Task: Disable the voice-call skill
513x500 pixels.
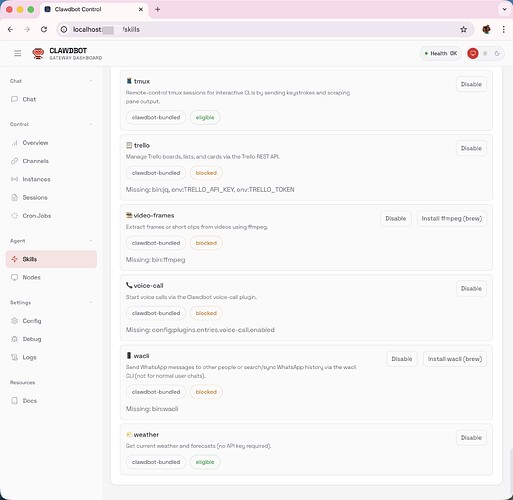Action: click(471, 289)
